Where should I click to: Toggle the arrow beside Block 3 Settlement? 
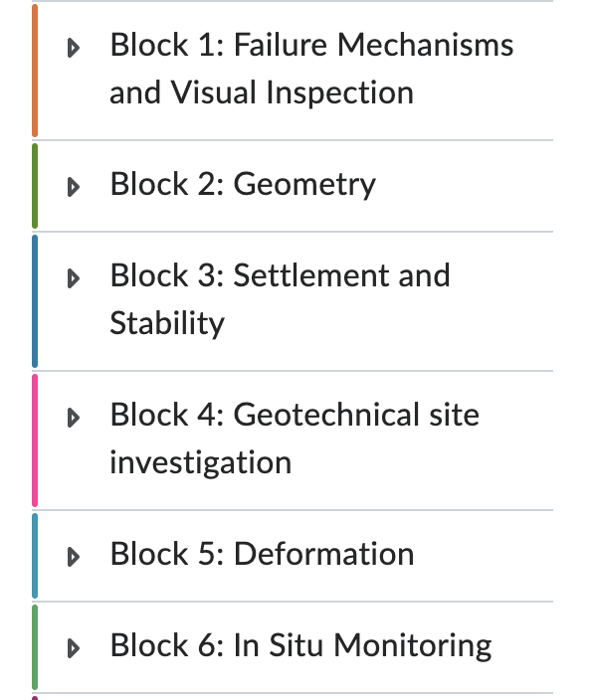[x=74, y=278]
